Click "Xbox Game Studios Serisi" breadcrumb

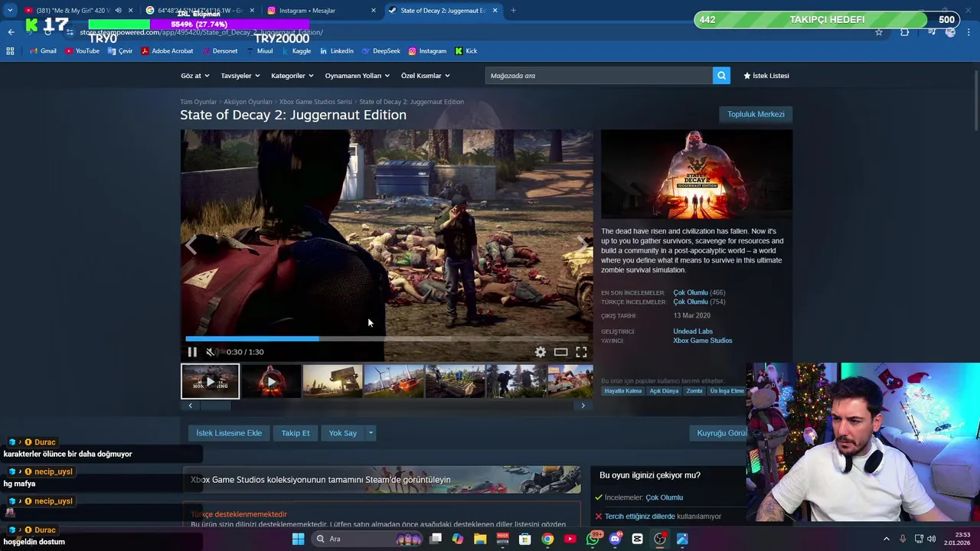point(315,102)
